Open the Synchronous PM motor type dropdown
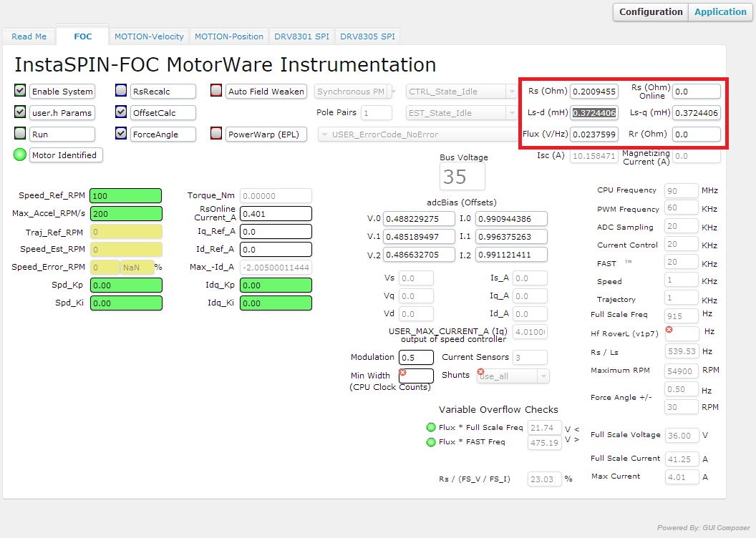Viewport: 756px width, 538px height. click(355, 92)
